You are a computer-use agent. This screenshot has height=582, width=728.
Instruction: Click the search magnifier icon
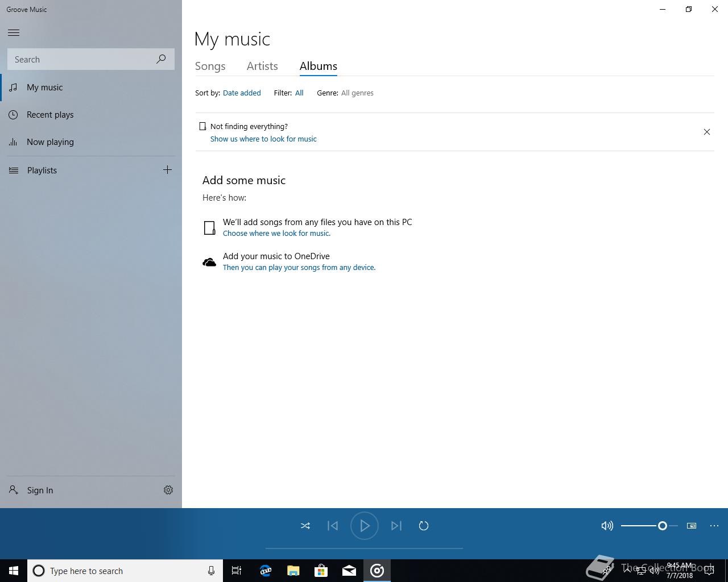[x=161, y=59]
